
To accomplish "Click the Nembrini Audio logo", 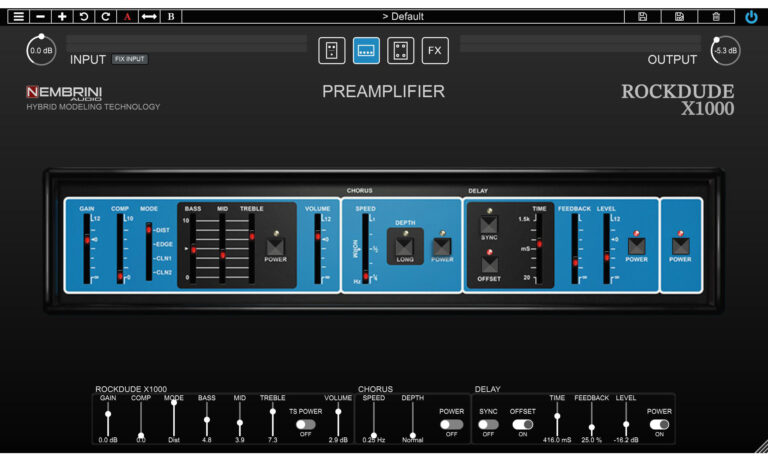I will point(64,93).
